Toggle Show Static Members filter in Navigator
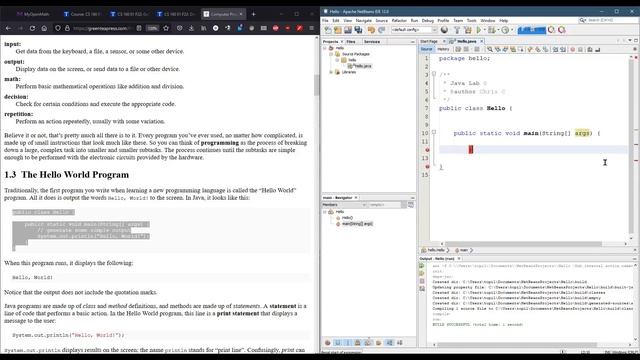 [x=348, y=343]
